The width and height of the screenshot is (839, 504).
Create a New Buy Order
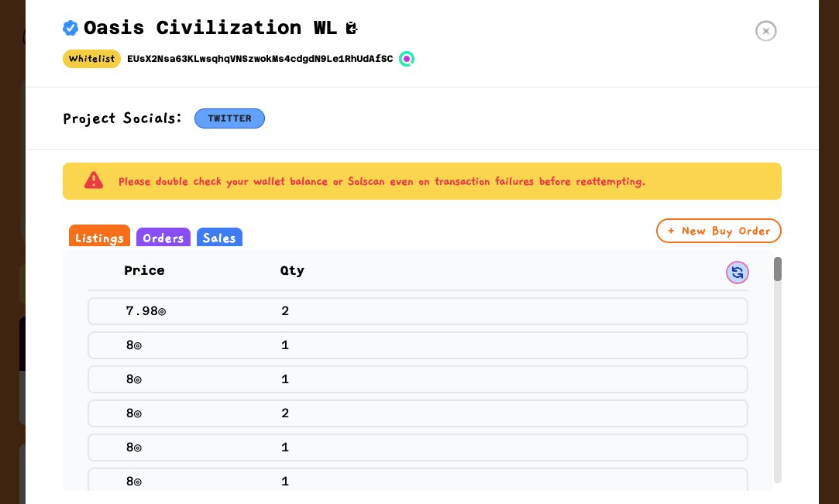pyautogui.click(x=719, y=231)
